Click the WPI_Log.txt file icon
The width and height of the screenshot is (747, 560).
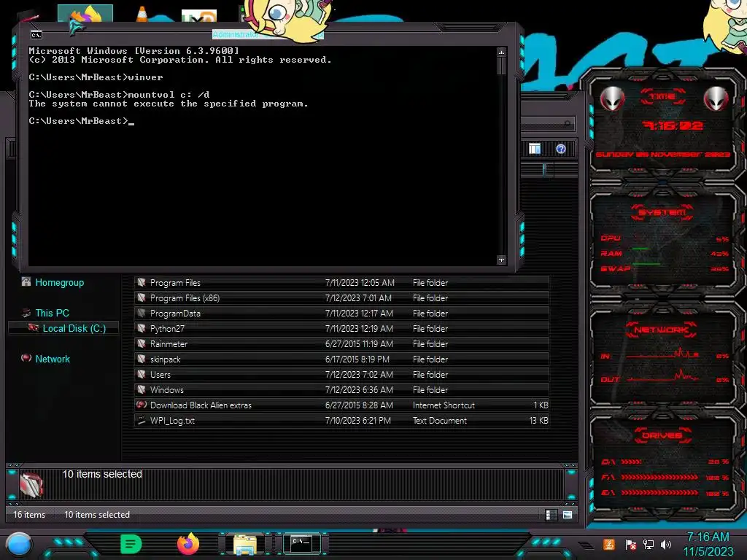click(142, 420)
